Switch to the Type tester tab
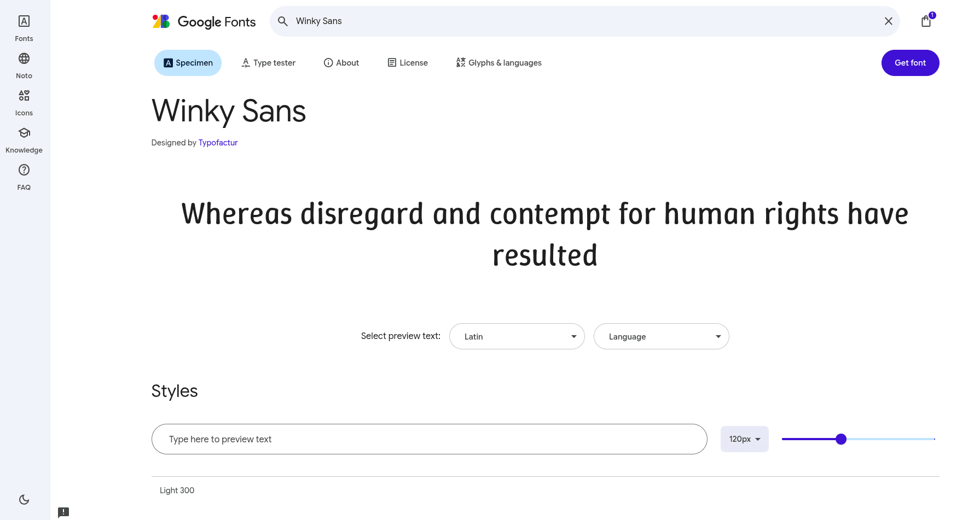This screenshot has width=980, height=520. tap(268, 62)
